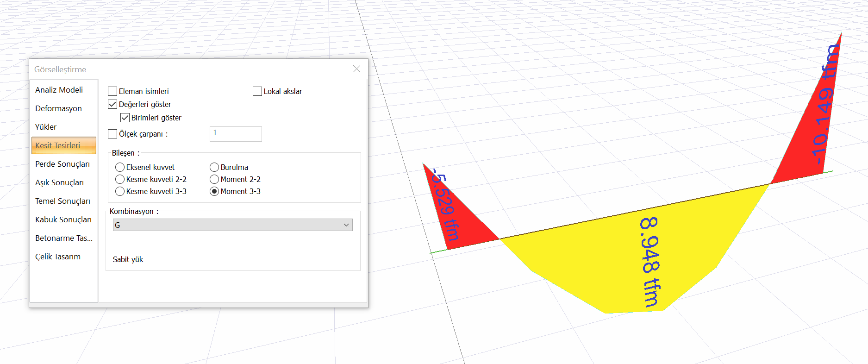Viewport: 868px width, 364px height.
Task: Pick the Burulma radio option
Action: (214, 167)
